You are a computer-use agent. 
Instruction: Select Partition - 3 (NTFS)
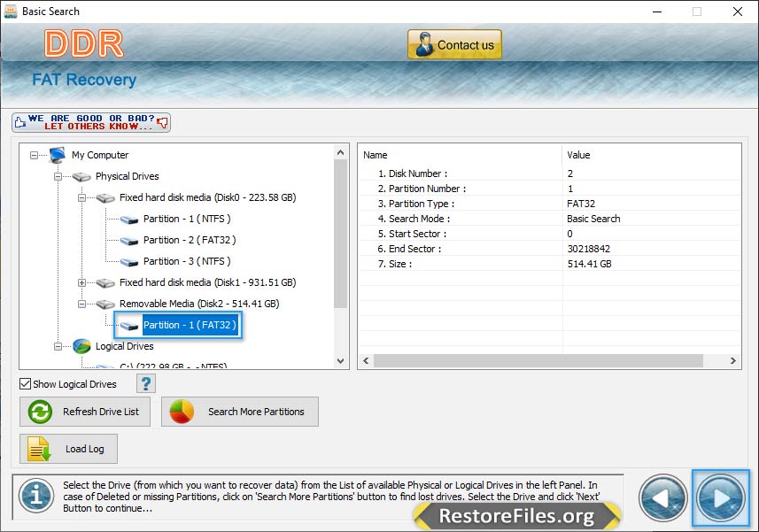click(187, 261)
